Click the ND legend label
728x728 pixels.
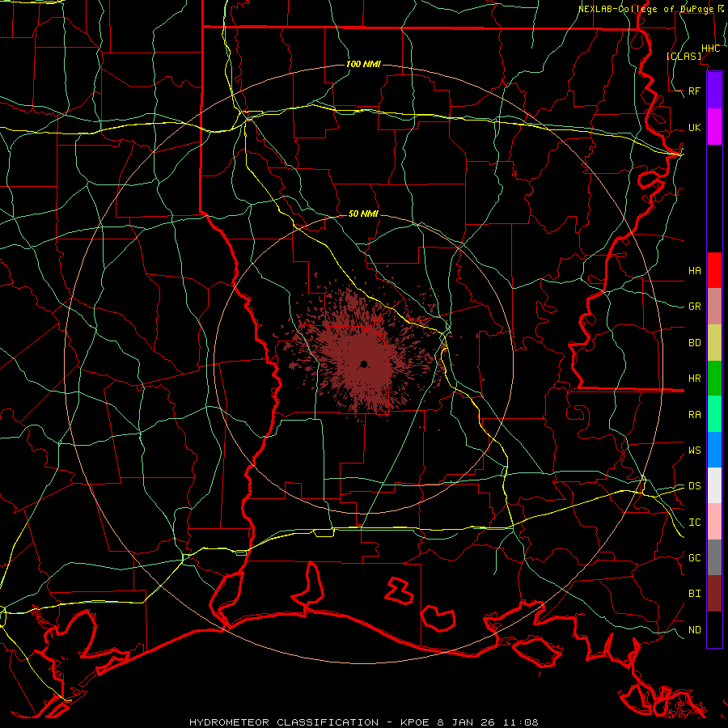pos(694,630)
